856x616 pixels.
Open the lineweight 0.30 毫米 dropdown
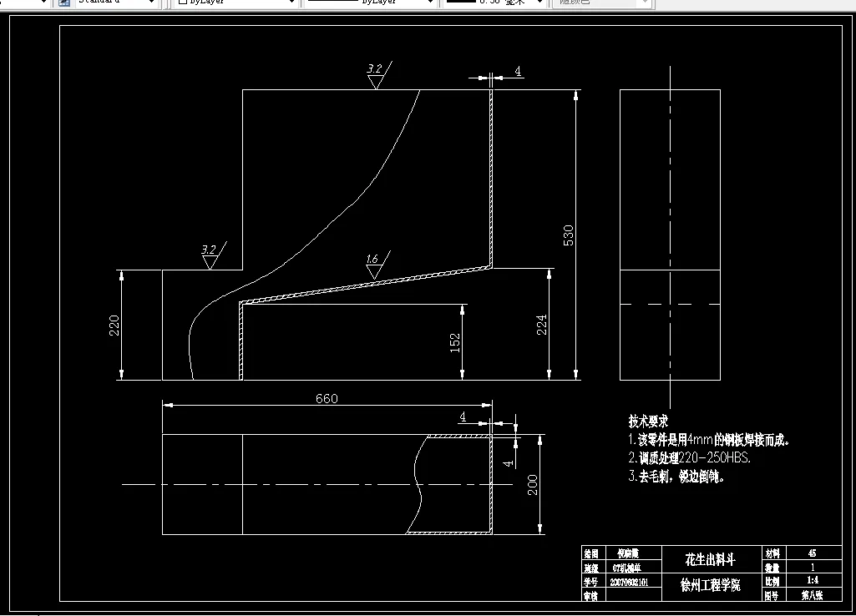494,3
